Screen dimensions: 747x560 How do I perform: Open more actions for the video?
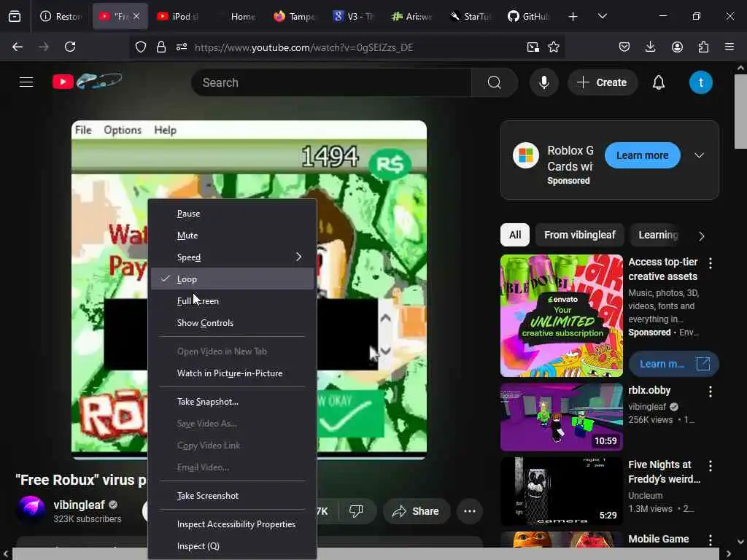point(470,511)
